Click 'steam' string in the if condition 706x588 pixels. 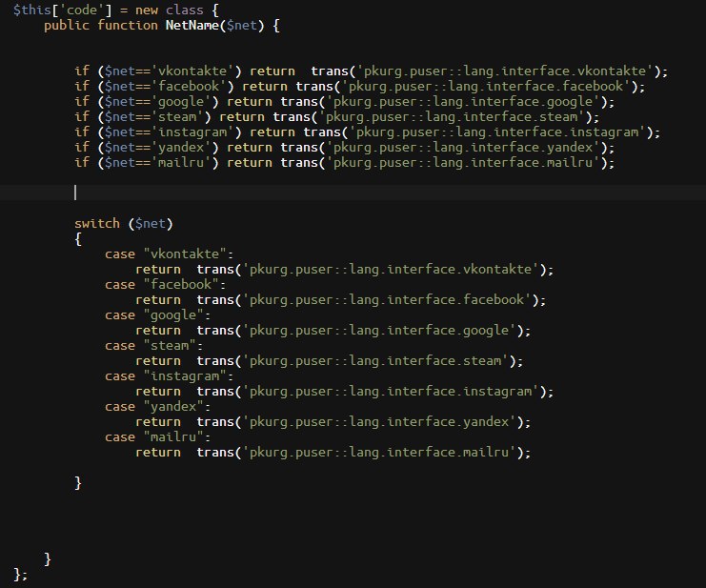(x=177, y=117)
